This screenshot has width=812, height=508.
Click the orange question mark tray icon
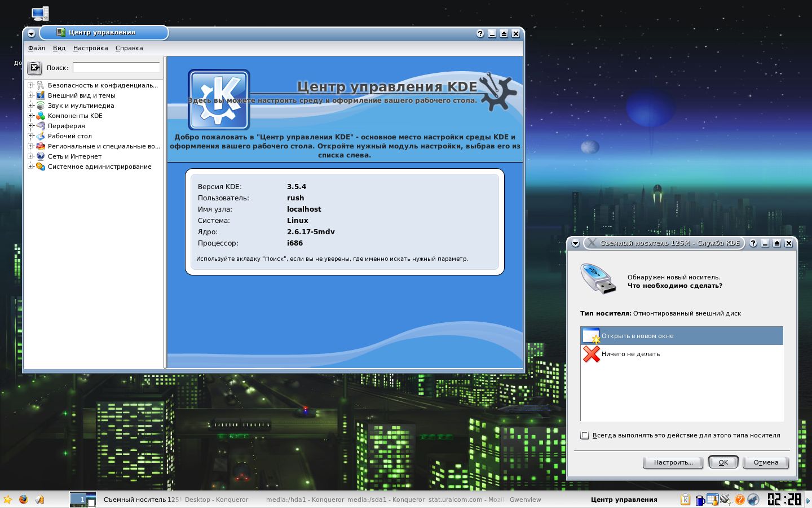click(x=739, y=500)
